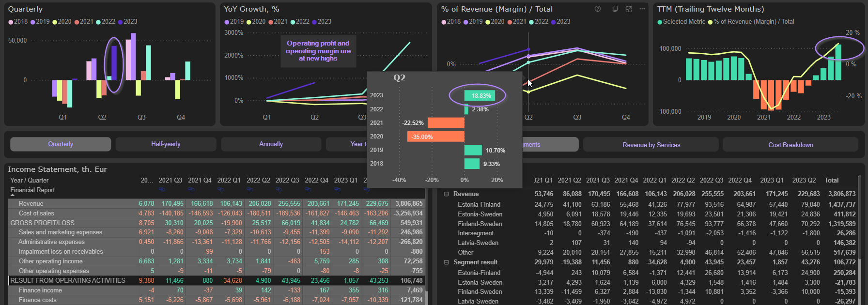The width and height of the screenshot is (868, 305).
Task: Collapse the Revenue row group
Action: click(446, 194)
